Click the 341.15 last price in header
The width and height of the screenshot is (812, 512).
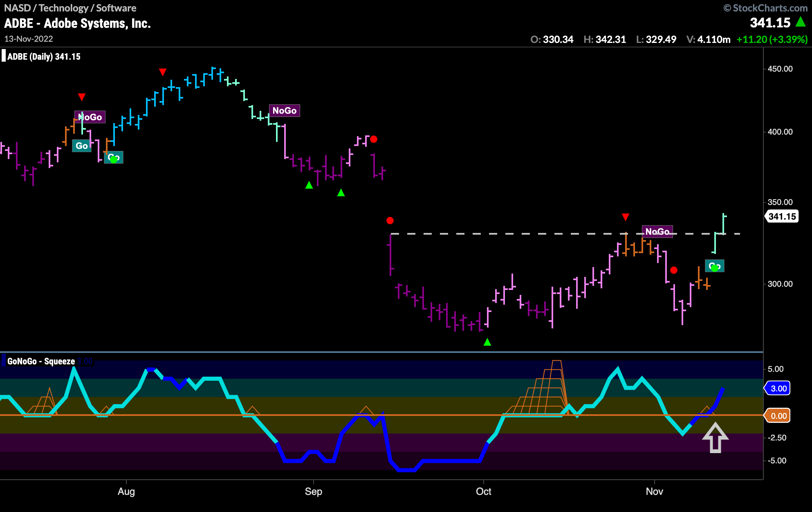coord(770,23)
